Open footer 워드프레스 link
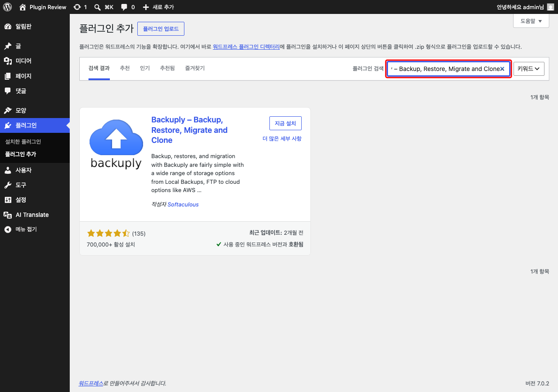Image resolution: width=558 pixels, height=392 pixels. (91, 383)
